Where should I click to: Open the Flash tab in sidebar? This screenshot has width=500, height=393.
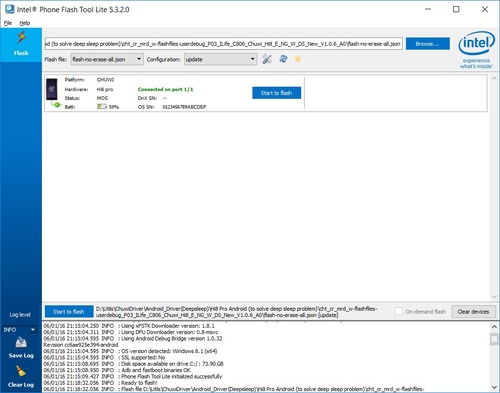21,44
